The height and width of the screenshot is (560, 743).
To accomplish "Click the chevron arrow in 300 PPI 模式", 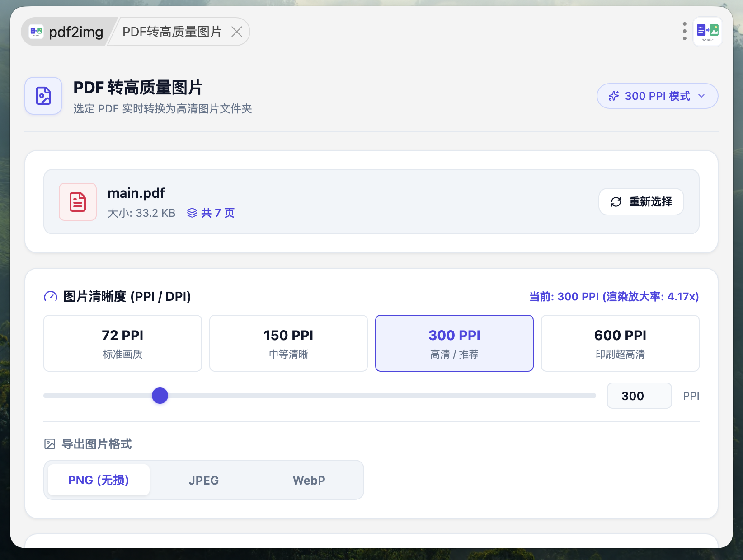I will click(x=701, y=96).
